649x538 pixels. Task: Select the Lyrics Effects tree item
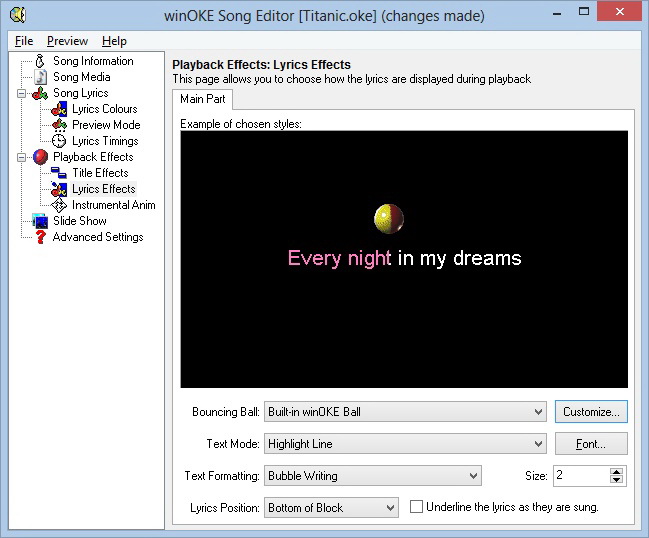tap(103, 189)
